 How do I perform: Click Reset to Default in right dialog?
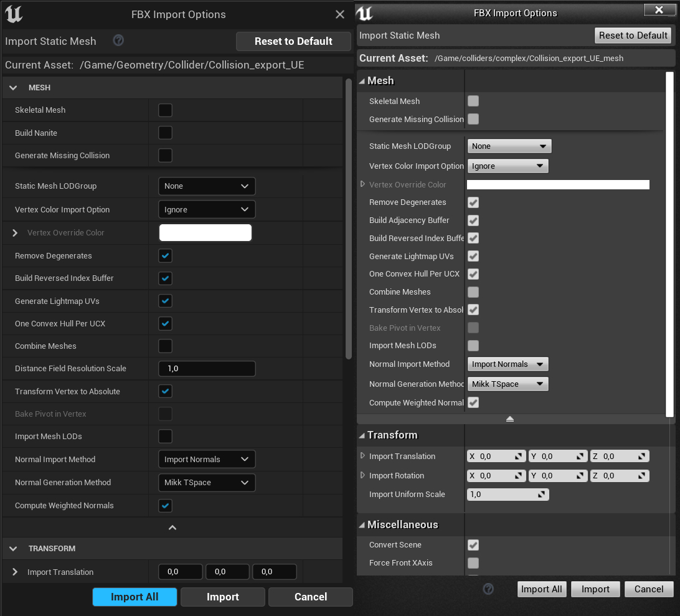pyautogui.click(x=633, y=36)
